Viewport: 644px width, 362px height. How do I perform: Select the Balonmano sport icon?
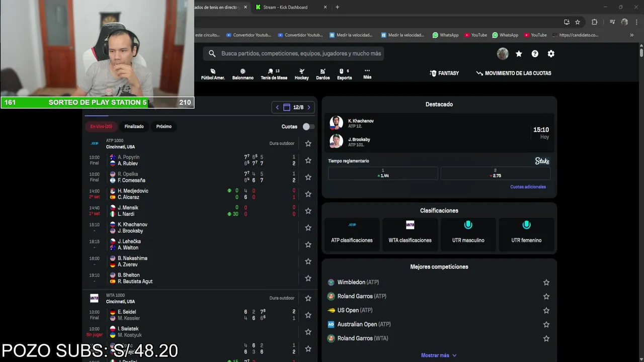pyautogui.click(x=243, y=74)
